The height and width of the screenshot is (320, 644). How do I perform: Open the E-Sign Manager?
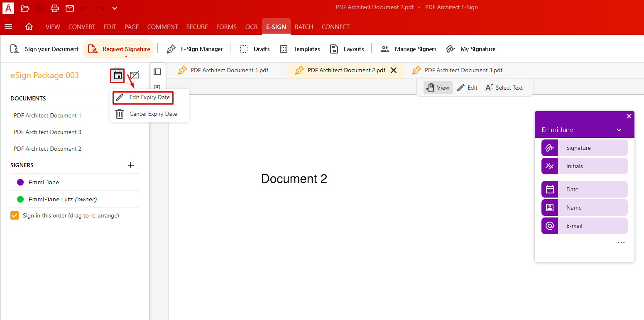pyautogui.click(x=194, y=49)
